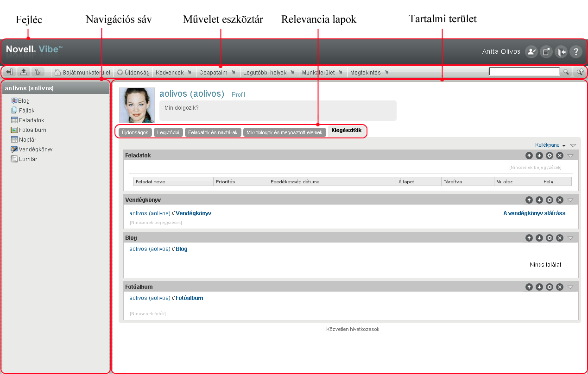The height and width of the screenshot is (374, 588).
Task: Switch to the Legutóbbi tab
Action: click(168, 132)
